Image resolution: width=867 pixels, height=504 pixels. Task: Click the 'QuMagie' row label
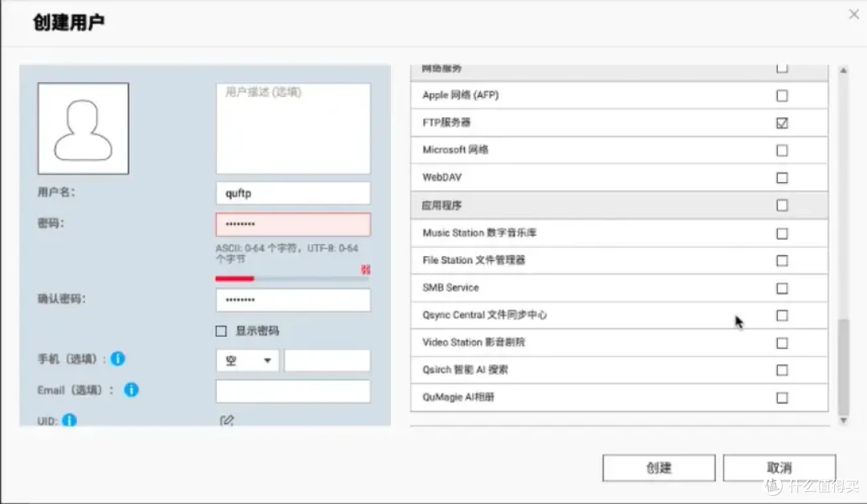click(458, 396)
